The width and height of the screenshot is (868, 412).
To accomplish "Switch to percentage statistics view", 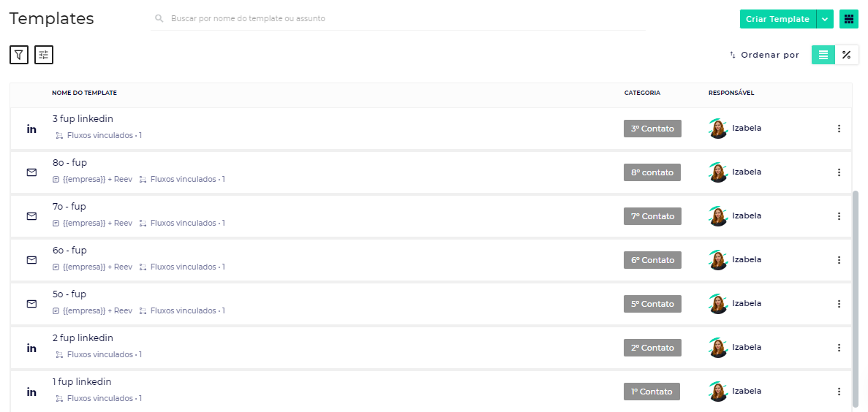I will (x=847, y=55).
